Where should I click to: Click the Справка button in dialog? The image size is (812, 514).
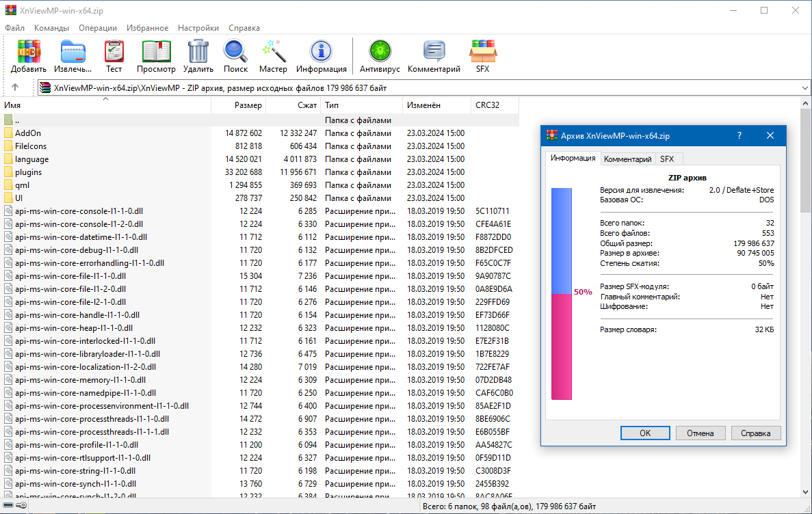pyautogui.click(x=755, y=433)
